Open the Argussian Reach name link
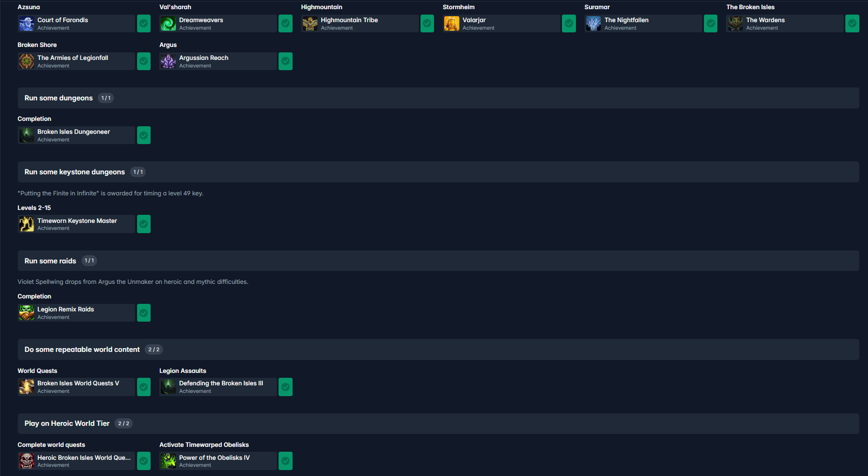The width and height of the screenshot is (868, 476). 204,58
